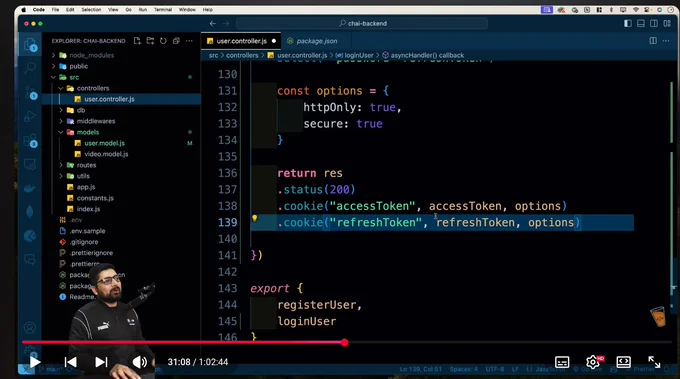Open video settings gear

coord(593,362)
